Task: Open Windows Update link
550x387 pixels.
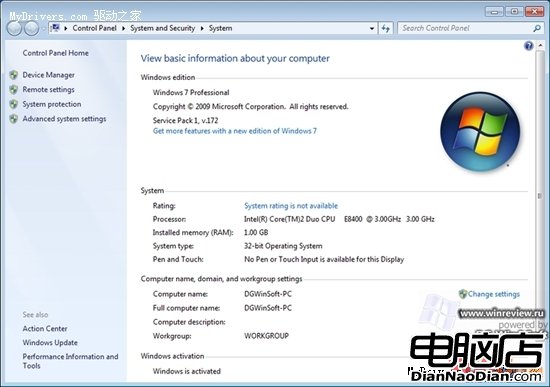Action: coord(50,342)
